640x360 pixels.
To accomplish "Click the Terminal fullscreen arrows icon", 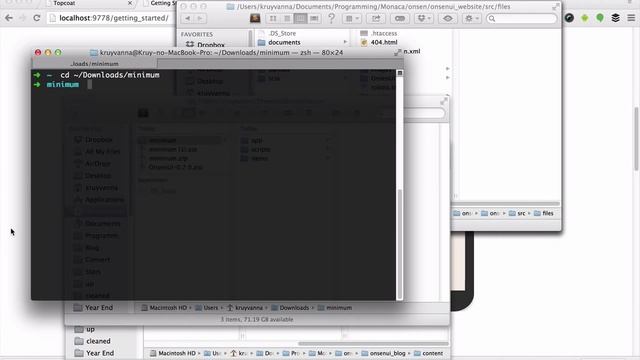I will (397, 53).
